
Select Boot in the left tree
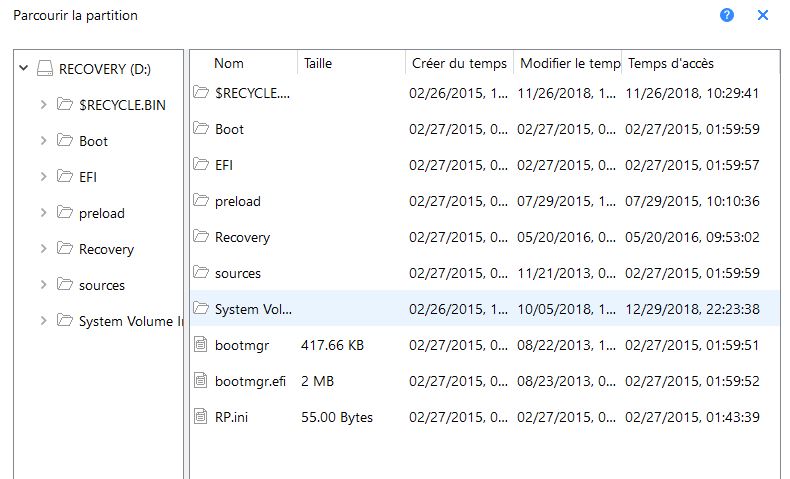point(93,141)
